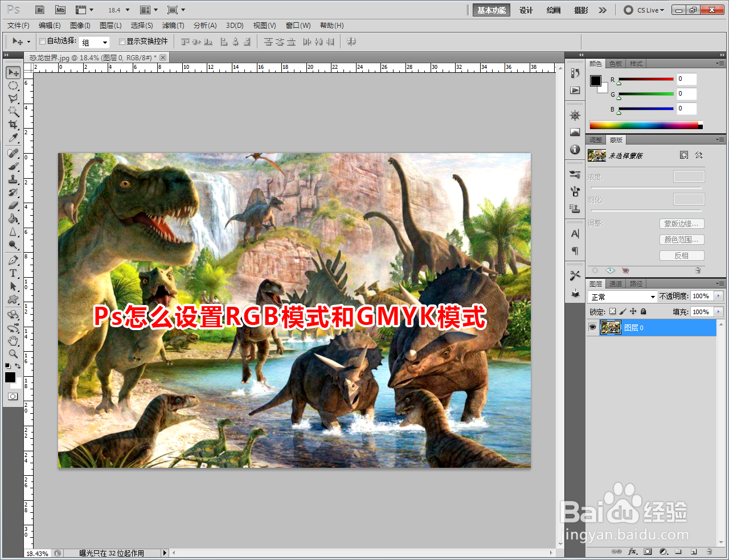729x560 pixels.
Task: Hide Layer 0 using eye icon
Action: [593, 328]
